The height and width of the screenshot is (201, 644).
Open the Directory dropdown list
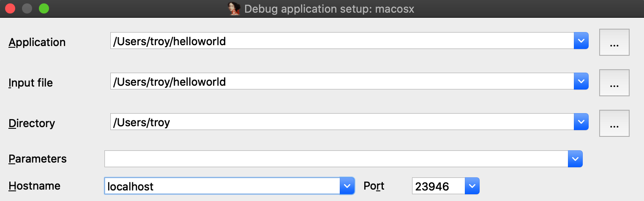(581, 122)
